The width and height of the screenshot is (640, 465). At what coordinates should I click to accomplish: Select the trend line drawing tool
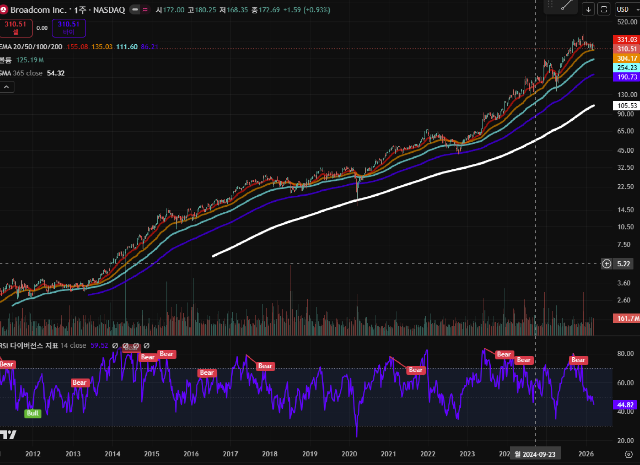pyautogui.click(x=567, y=5)
